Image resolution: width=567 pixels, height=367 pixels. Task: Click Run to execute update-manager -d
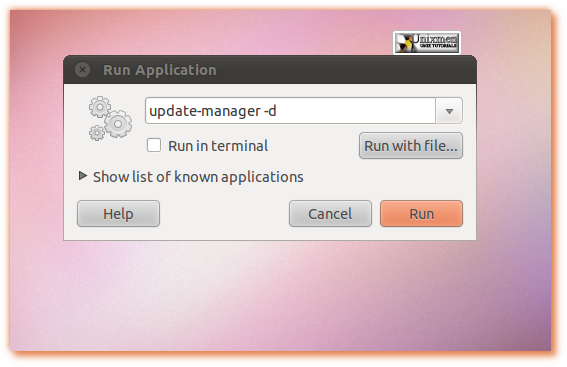[421, 214]
